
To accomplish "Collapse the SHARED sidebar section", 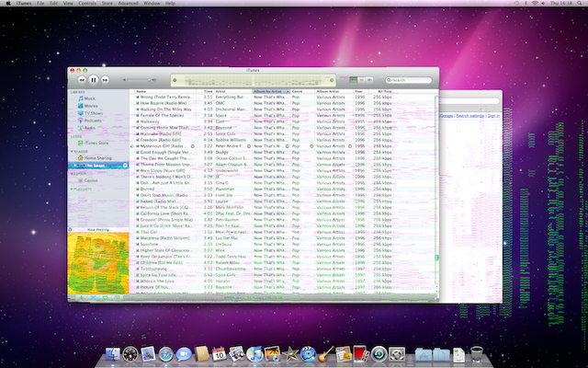I will click(72, 151).
